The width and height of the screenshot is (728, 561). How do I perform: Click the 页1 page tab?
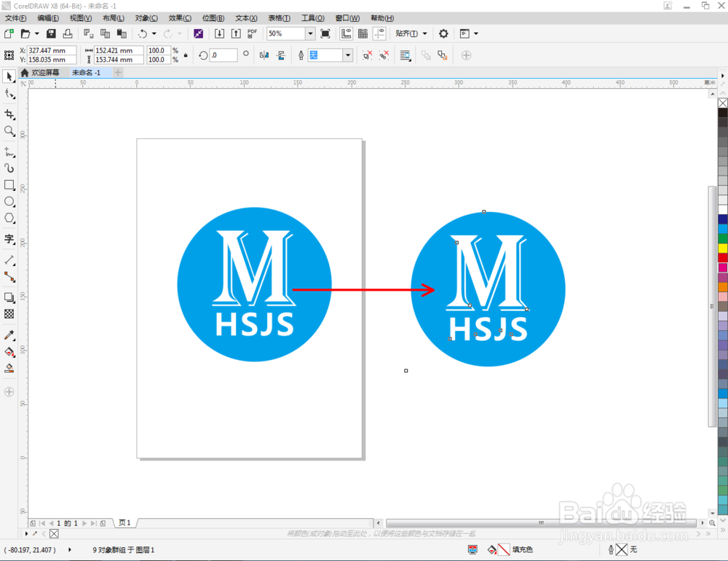coord(124,523)
